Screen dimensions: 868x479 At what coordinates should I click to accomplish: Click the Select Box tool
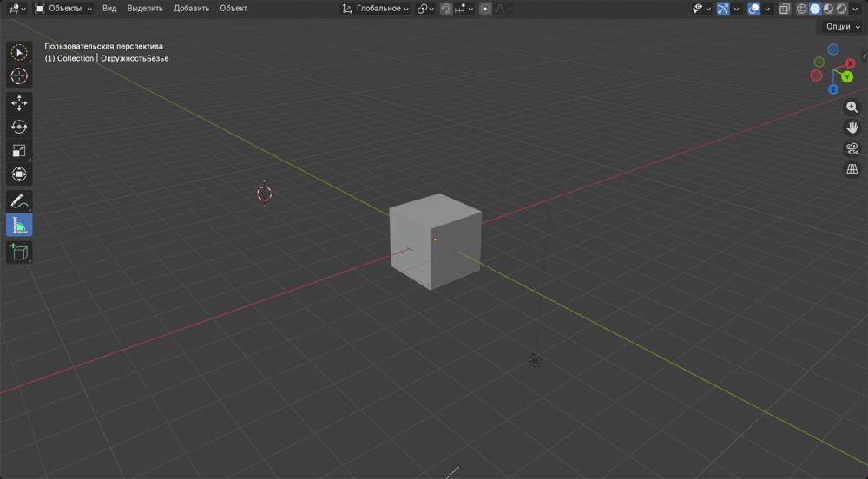point(19,52)
